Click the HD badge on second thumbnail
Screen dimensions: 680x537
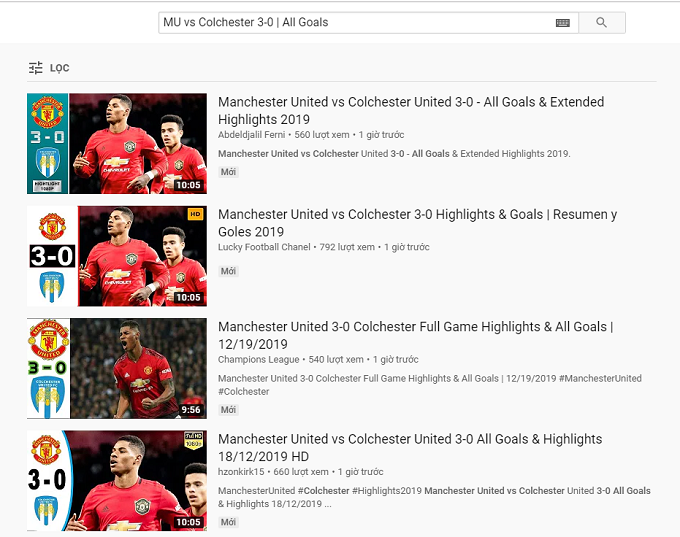(x=194, y=214)
